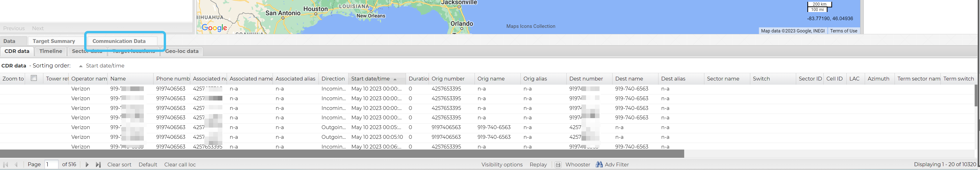The height and width of the screenshot is (170, 980).
Task: Toggle the select-all checkbox in table header
Action: pyautogui.click(x=34, y=78)
